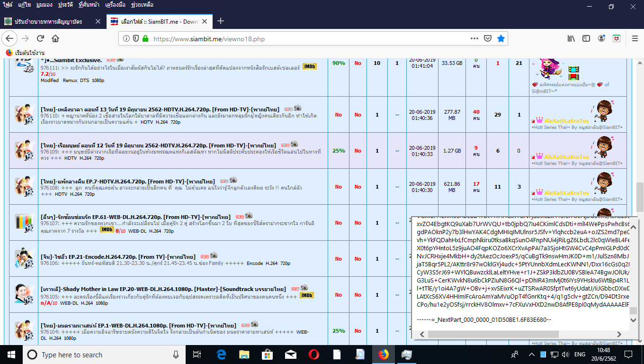Launch Microsoft Edge from the taskbar
Image resolution: width=644 pixels, height=364 pixels.
(x=221, y=355)
